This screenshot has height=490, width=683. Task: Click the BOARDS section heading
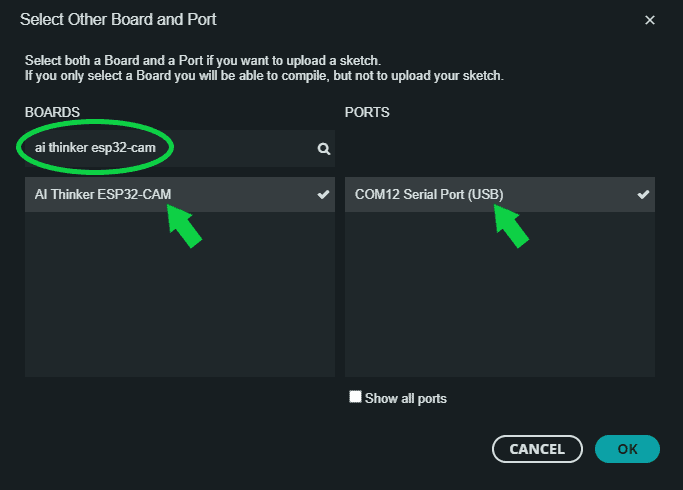(x=52, y=112)
